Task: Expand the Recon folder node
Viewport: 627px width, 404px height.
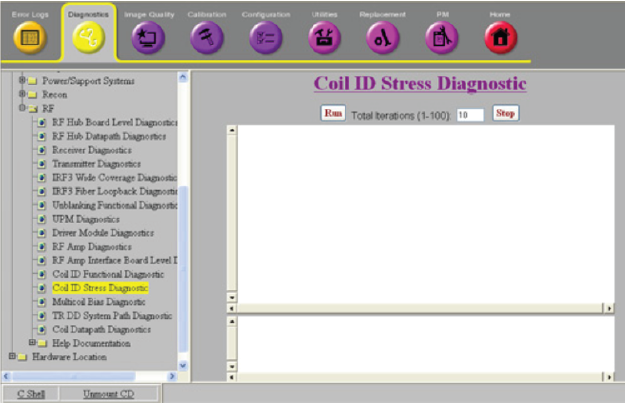Action: [x=22, y=94]
